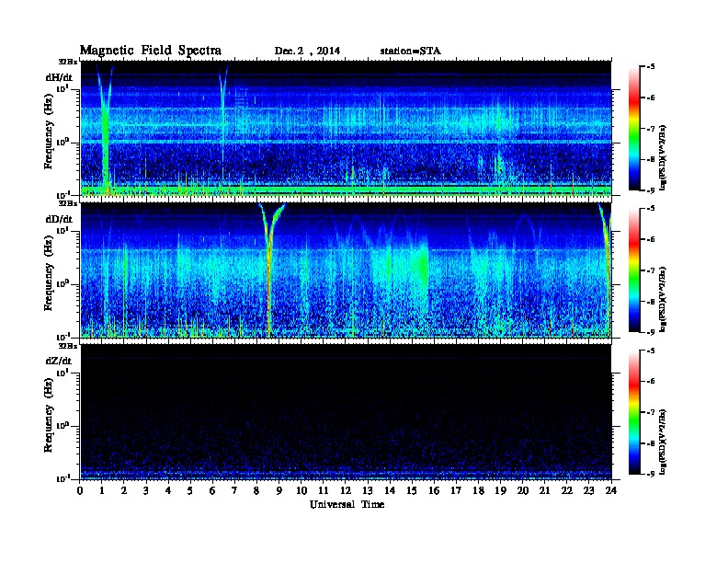
Task: Click the 10^0 frequency tick of dH/dt panel
Action: 63,142
